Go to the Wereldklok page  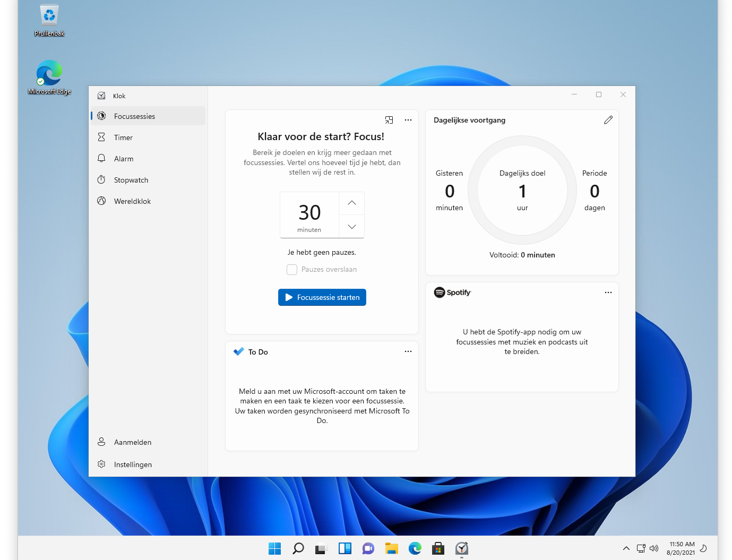tap(132, 201)
